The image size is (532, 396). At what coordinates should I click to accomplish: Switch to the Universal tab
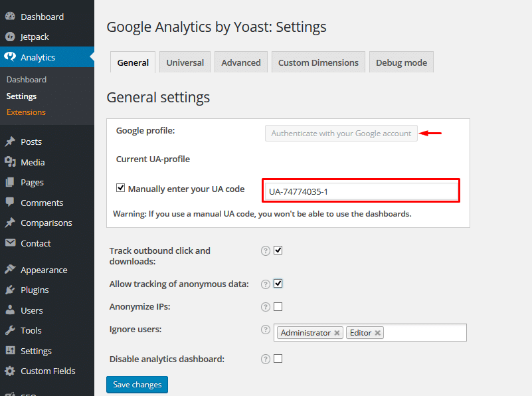click(x=185, y=62)
